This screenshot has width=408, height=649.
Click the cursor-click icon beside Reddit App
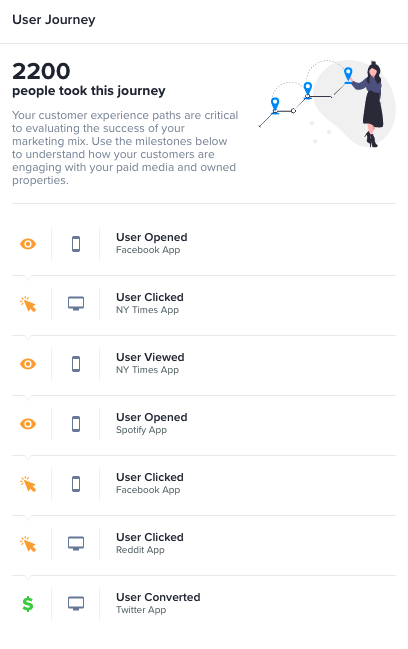(28, 544)
